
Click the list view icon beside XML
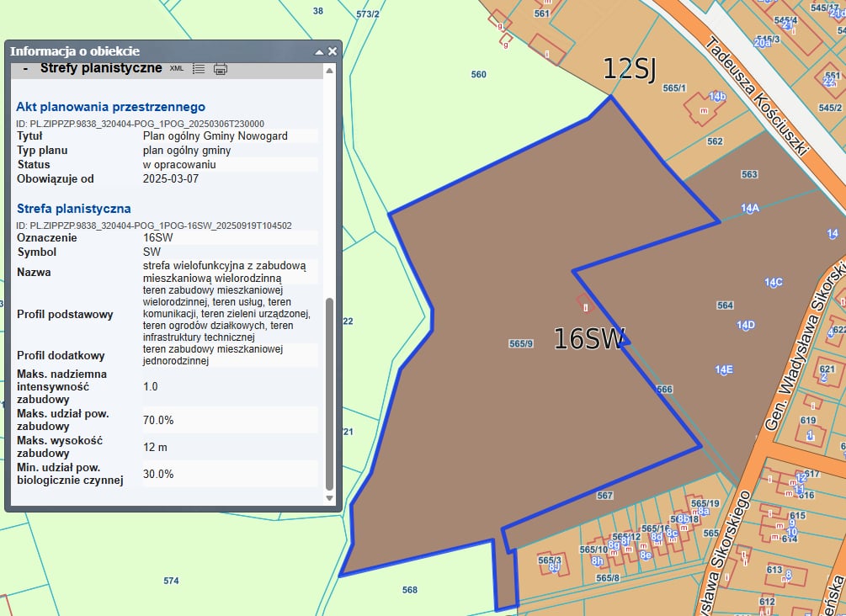pos(199,69)
